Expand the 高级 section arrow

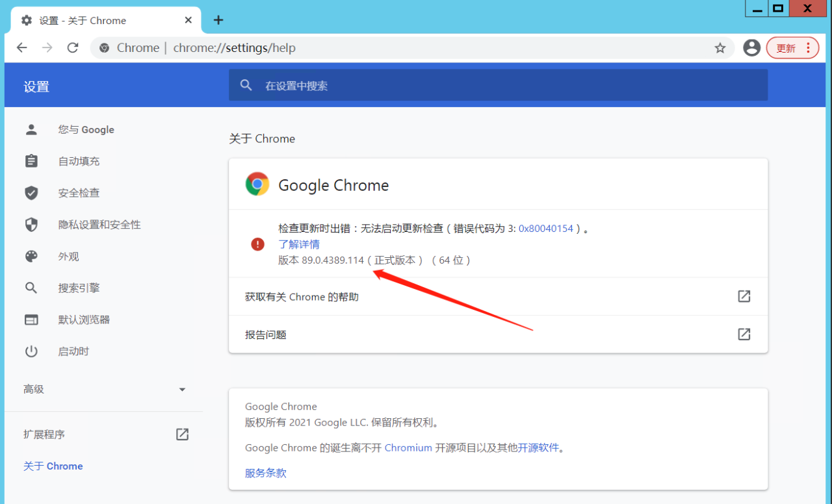point(182,390)
